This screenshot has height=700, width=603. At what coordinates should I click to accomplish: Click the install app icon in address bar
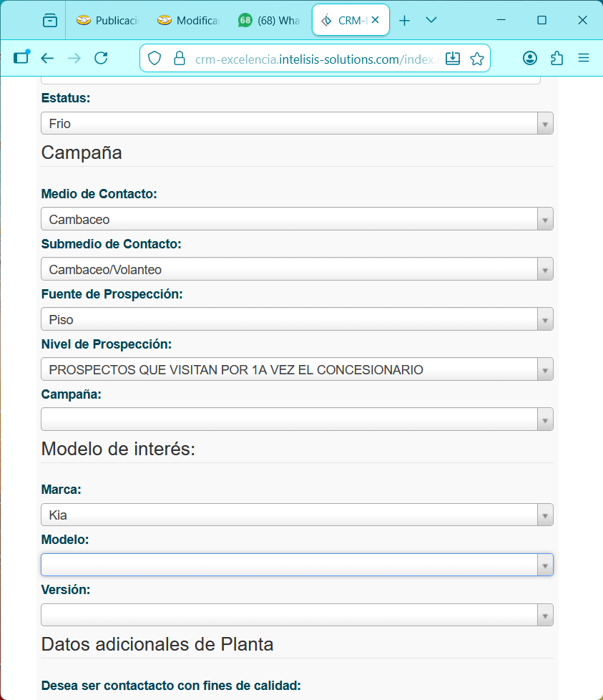tap(452, 59)
